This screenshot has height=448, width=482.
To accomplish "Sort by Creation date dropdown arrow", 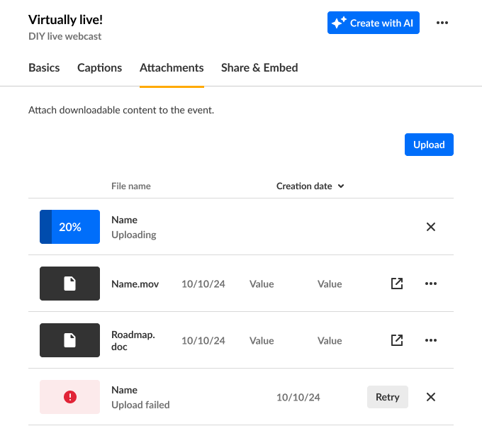I will click(x=341, y=186).
